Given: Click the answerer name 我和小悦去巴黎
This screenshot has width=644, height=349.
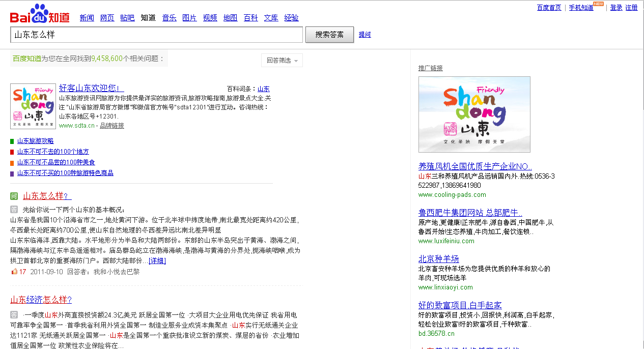Looking at the screenshot, I should (x=116, y=272).
